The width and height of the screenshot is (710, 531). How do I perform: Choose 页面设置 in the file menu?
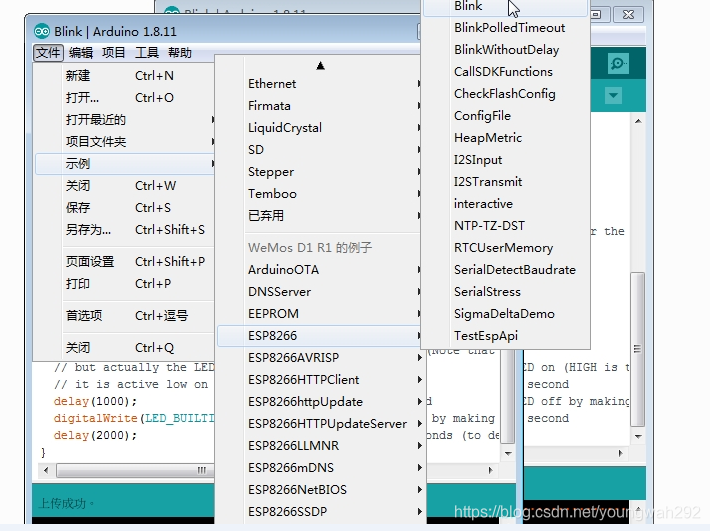click(x=125, y=262)
